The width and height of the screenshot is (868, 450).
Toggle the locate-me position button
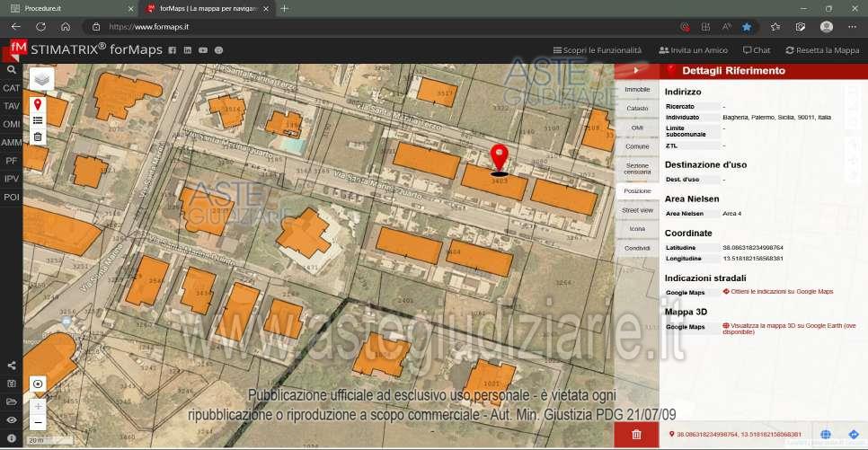(x=38, y=384)
